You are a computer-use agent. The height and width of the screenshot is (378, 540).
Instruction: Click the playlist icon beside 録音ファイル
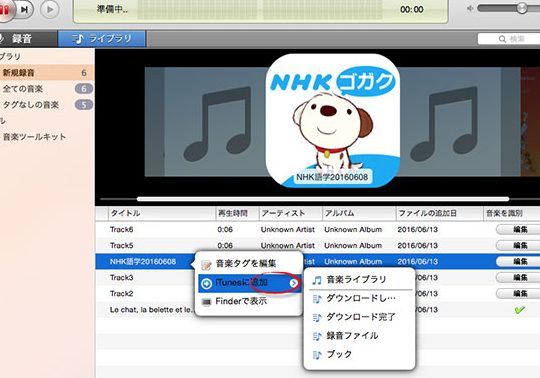point(317,336)
